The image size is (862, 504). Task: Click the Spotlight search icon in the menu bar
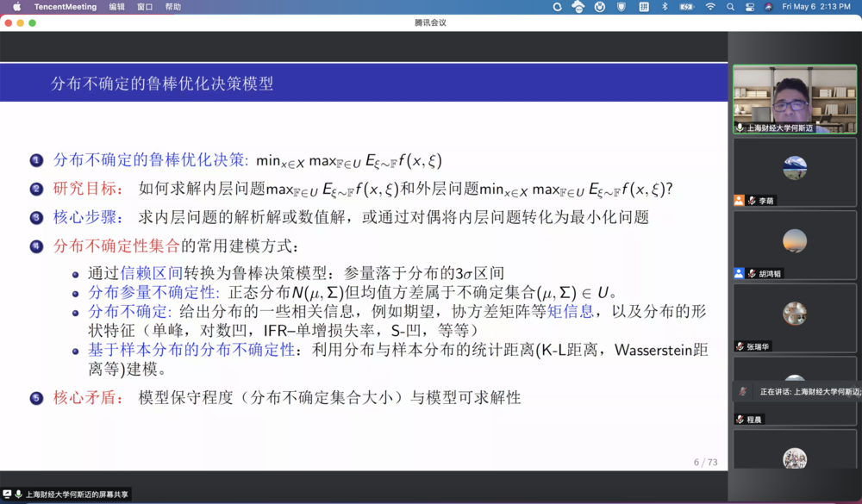click(729, 7)
